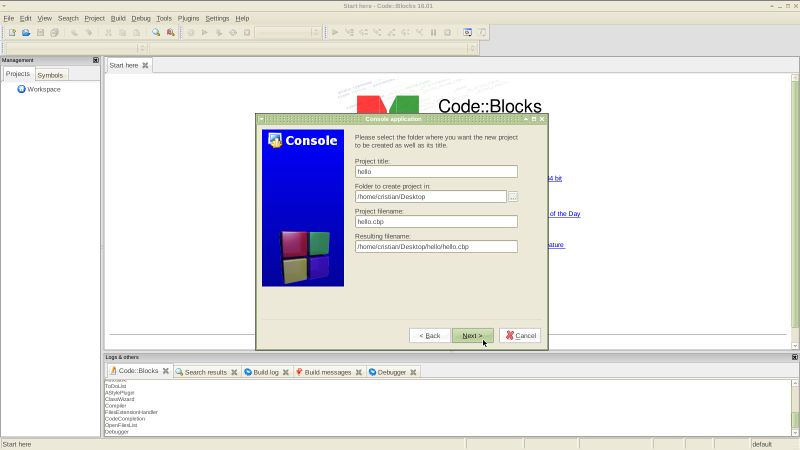Image resolution: width=800 pixels, height=450 pixels.
Task: Open the File menu
Action: 9,18
